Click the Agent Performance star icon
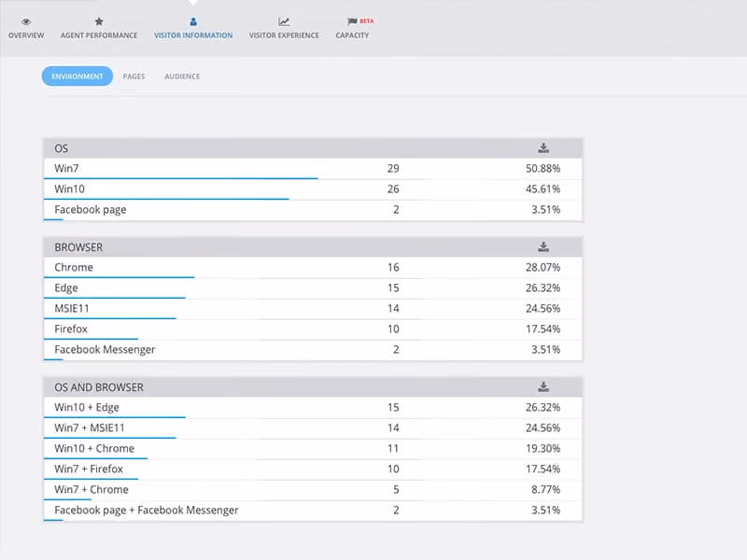Viewport: 747px width, 560px height. (x=99, y=21)
